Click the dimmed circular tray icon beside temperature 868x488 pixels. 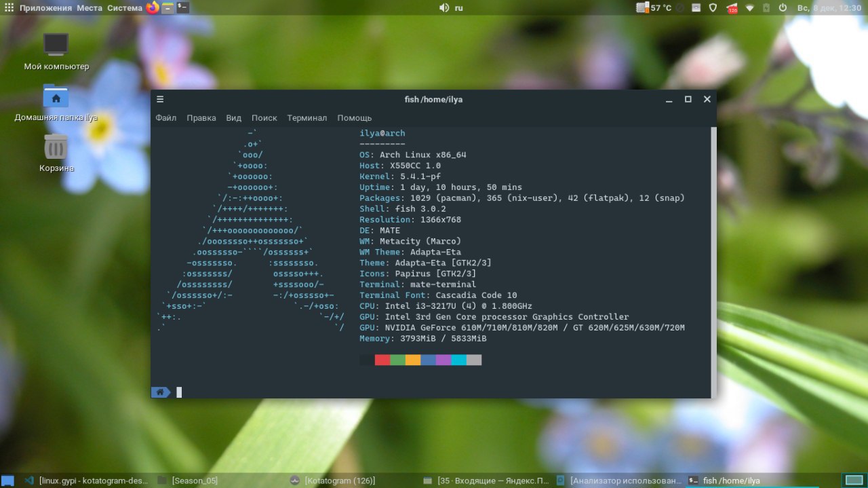coord(681,7)
